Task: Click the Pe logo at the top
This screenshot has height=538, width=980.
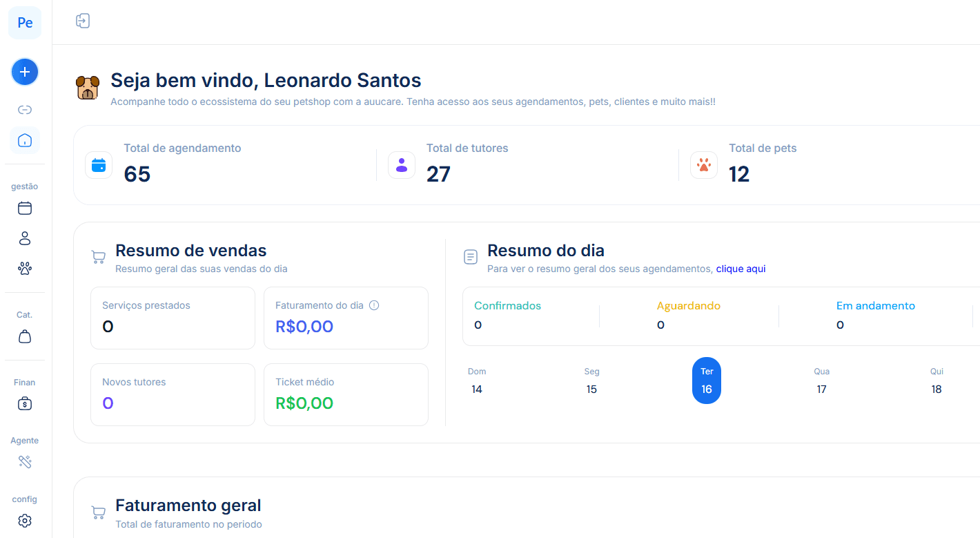Action: click(x=24, y=22)
